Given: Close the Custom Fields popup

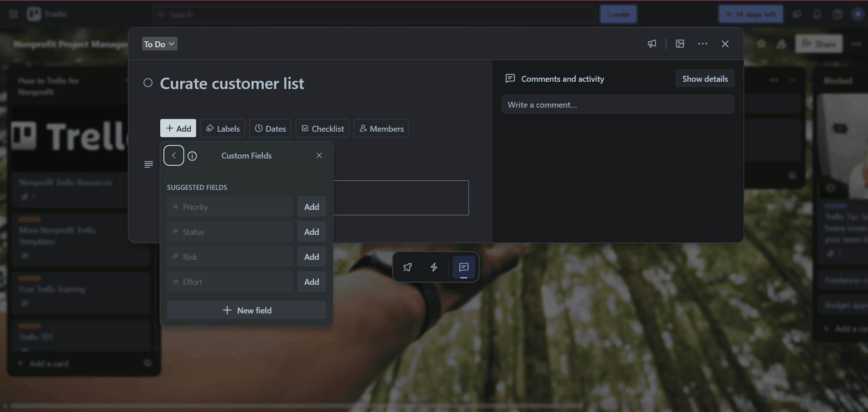Looking at the screenshot, I should pyautogui.click(x=319, y=155).
